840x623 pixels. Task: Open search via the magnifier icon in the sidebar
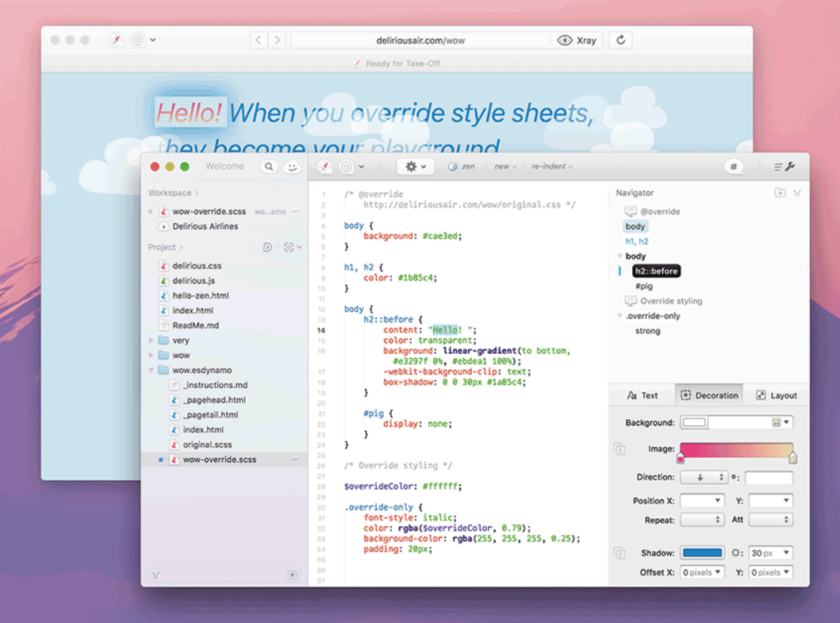coord(269,166)
